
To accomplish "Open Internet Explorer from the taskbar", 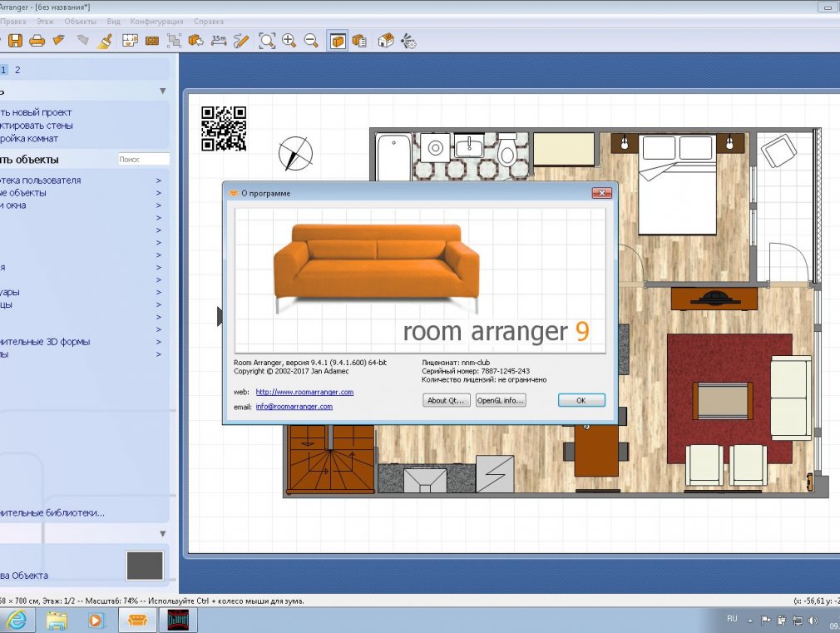I will pos(17,621).
